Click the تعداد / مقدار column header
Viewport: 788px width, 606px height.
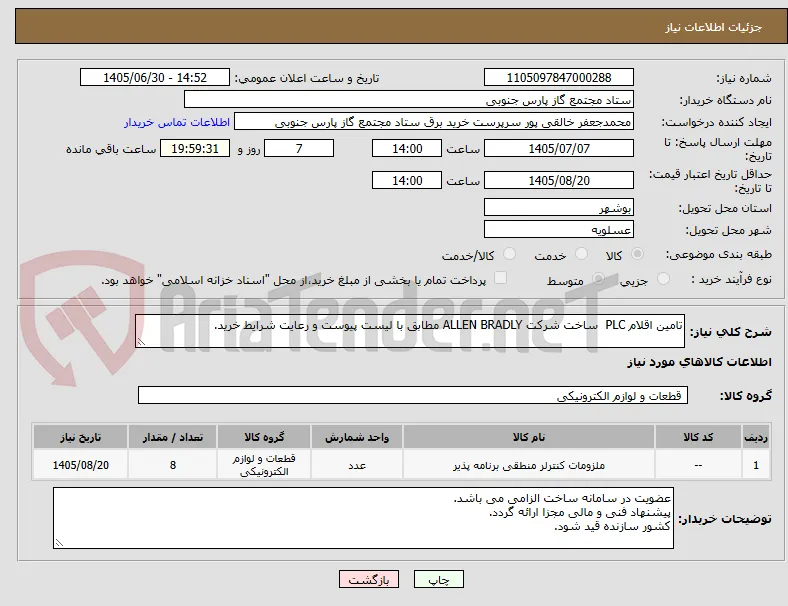[x=172, y=437]
